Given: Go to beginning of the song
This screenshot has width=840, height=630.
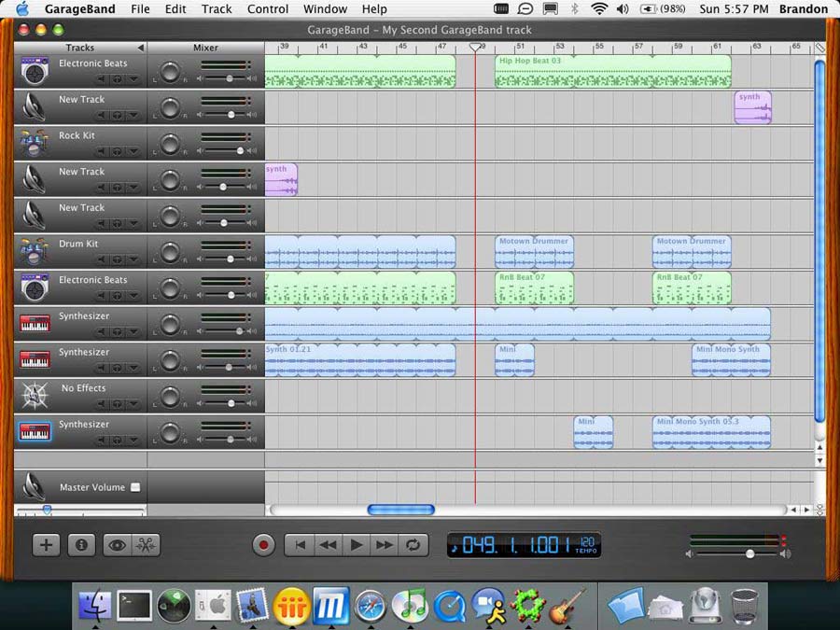Looking at the screenshot, I should [x=300, y=545].
